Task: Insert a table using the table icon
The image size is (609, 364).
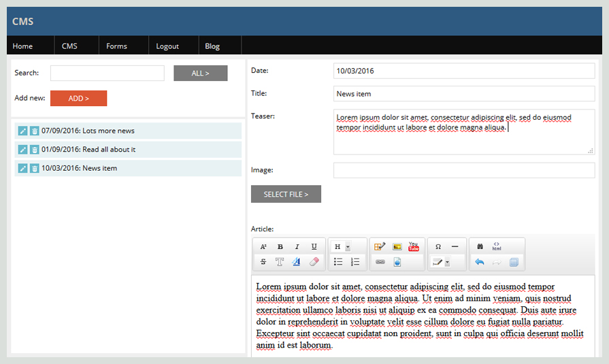Action: pyautogui.click(x=380, y=247)
